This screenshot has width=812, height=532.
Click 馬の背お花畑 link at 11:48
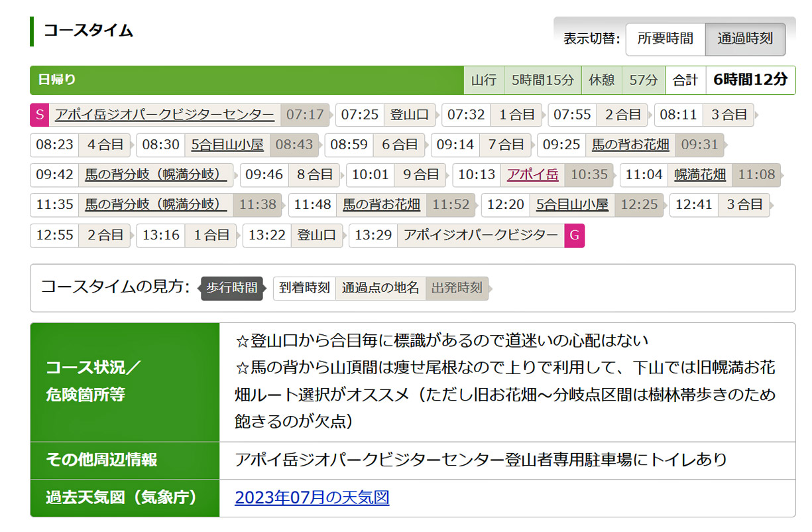pos(381,205)
